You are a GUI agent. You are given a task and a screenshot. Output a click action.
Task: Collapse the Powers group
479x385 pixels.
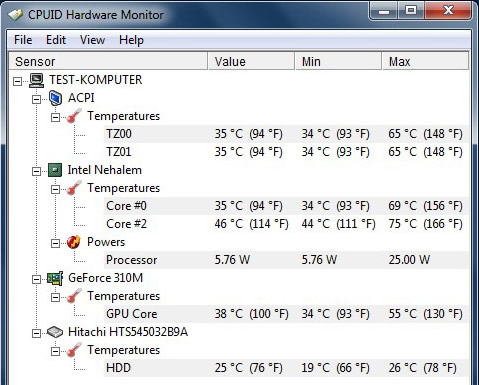55,243
